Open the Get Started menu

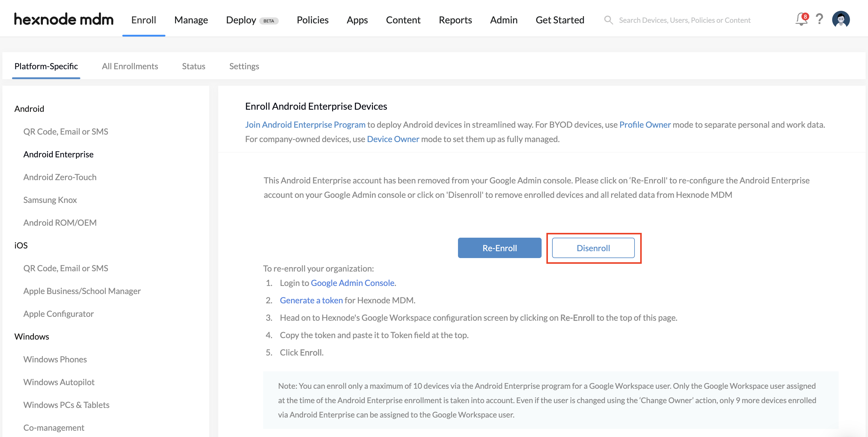[560, 20]
